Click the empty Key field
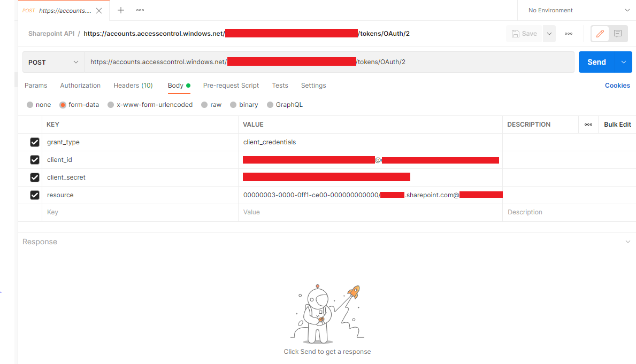636x364 pixels. coord(140,212)
